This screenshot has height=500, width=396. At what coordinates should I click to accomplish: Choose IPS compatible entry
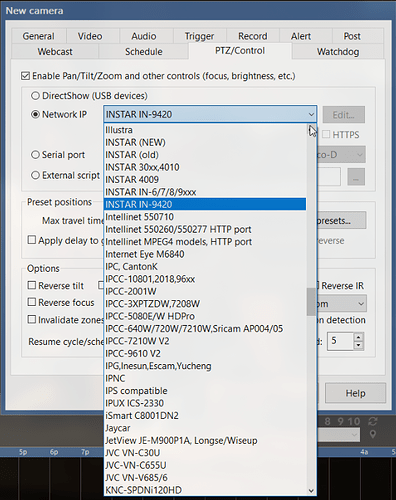[x=205, y=391]
